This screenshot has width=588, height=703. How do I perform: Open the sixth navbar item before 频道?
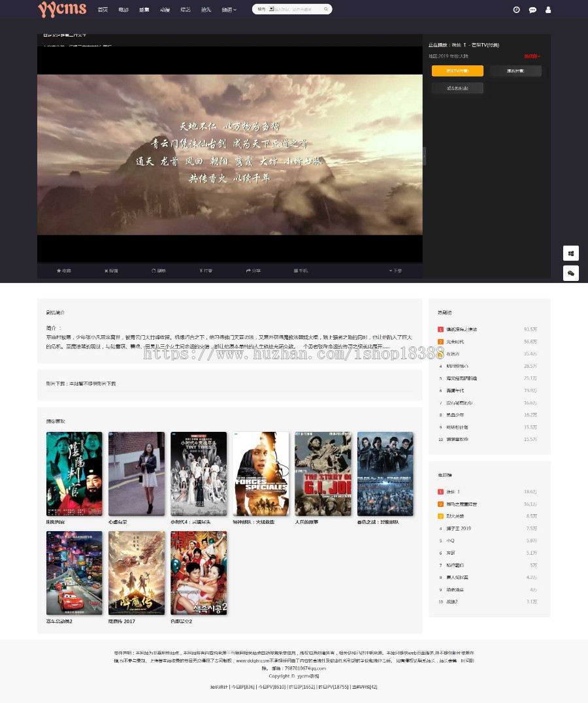coord(206,10)
